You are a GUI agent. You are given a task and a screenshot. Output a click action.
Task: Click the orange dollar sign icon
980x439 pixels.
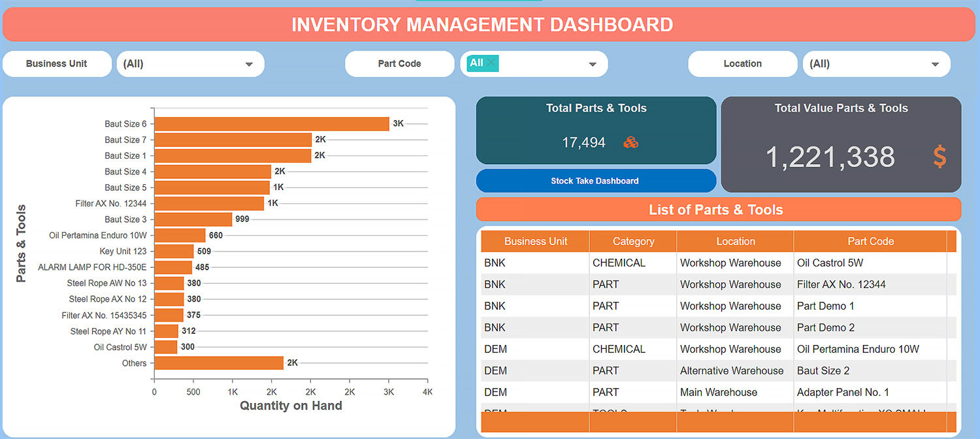tap(939, 157)
